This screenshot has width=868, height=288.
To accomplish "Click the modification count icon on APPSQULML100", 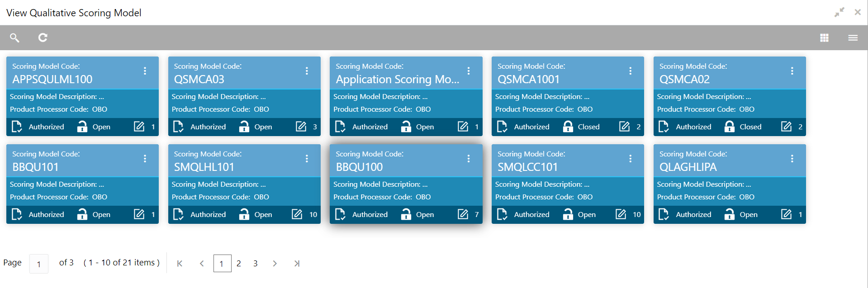I will (x=139, y=127).
